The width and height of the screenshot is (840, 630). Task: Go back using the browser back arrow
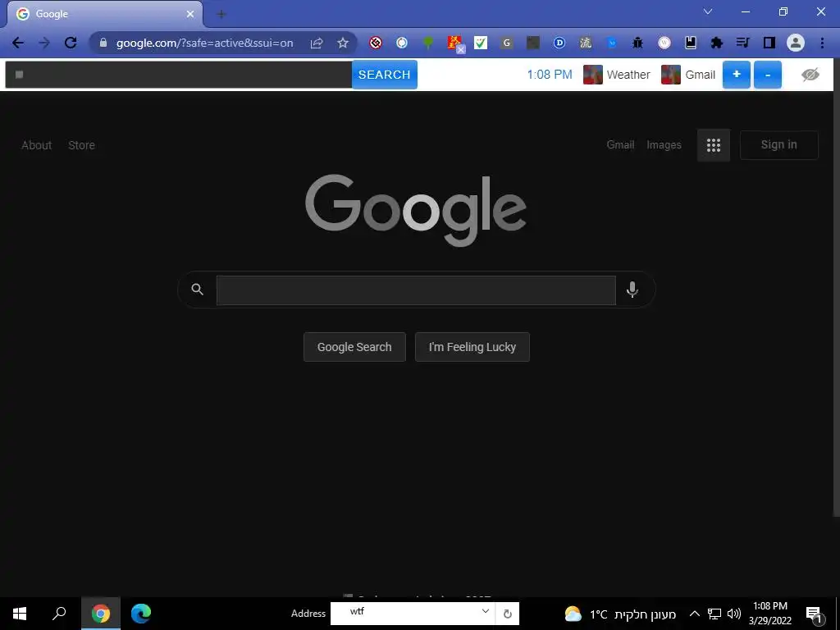18,43
